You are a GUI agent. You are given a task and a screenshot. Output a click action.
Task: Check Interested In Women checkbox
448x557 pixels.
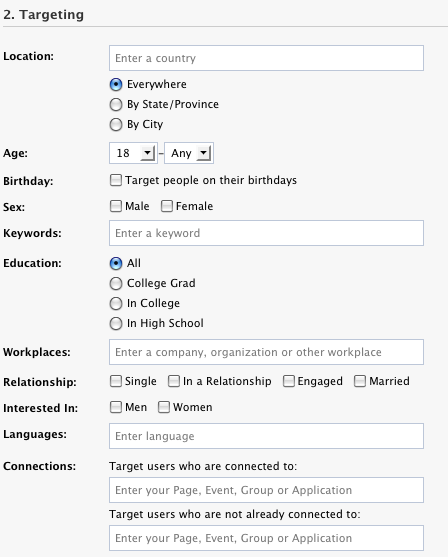pyautogui.click(x=164, y=407)
